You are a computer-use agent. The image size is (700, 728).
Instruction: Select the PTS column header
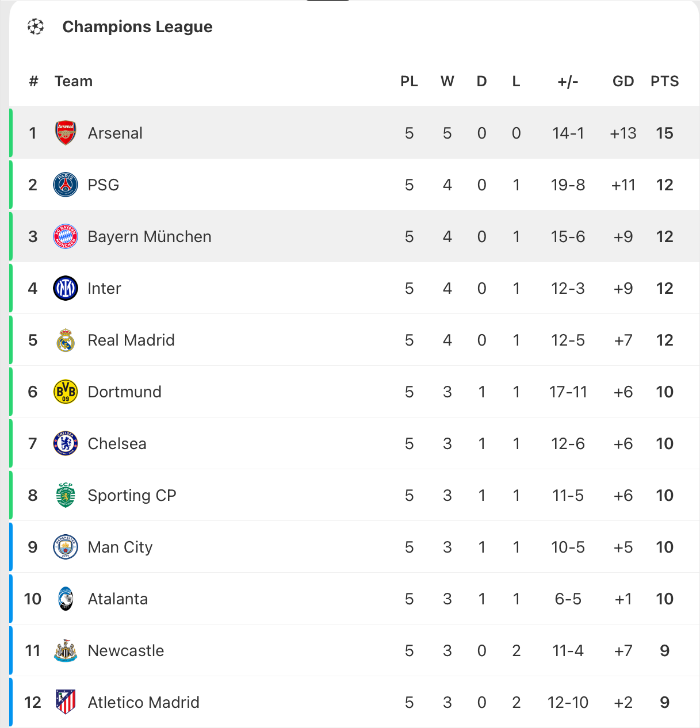(664, 81)
